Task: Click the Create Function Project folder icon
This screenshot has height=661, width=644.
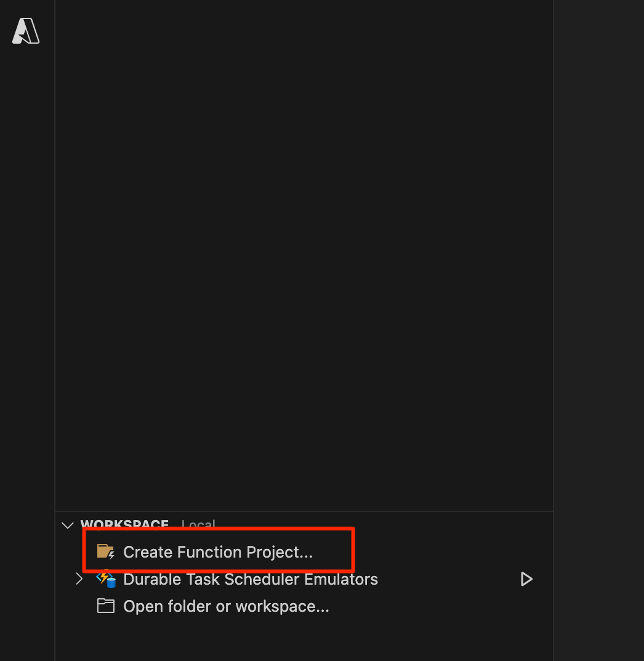Action: [x=105, y=552]
